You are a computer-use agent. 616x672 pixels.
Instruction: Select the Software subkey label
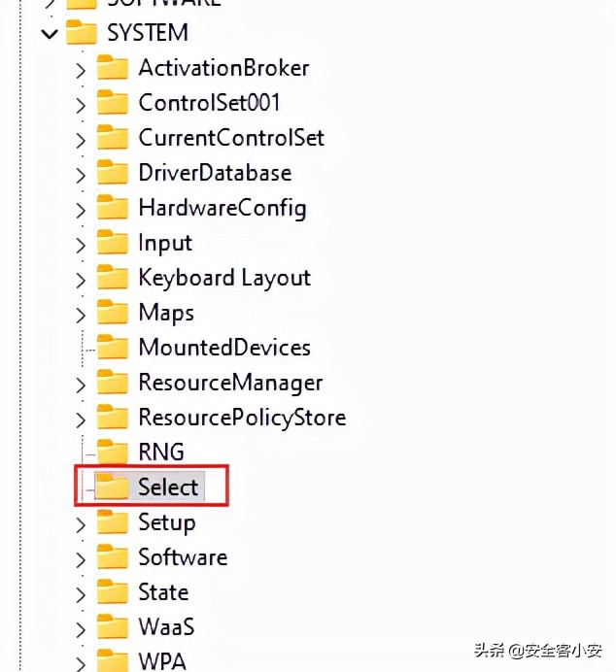(x=183, y=557)
